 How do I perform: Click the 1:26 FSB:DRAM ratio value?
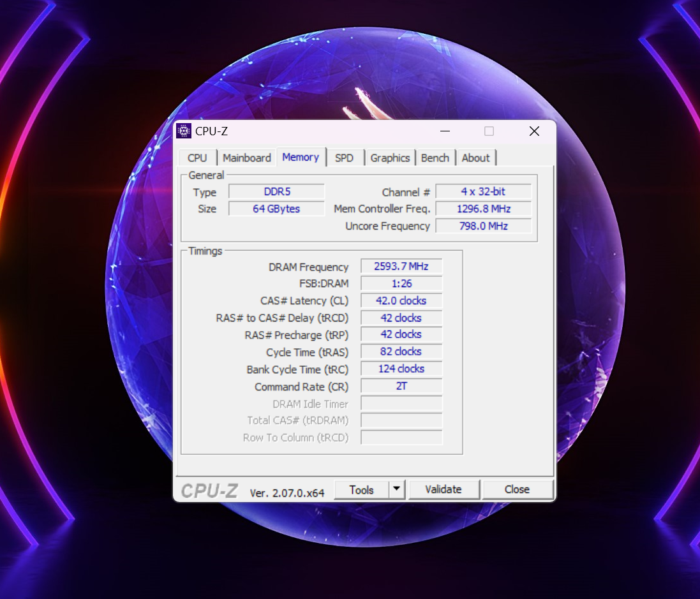401,283
